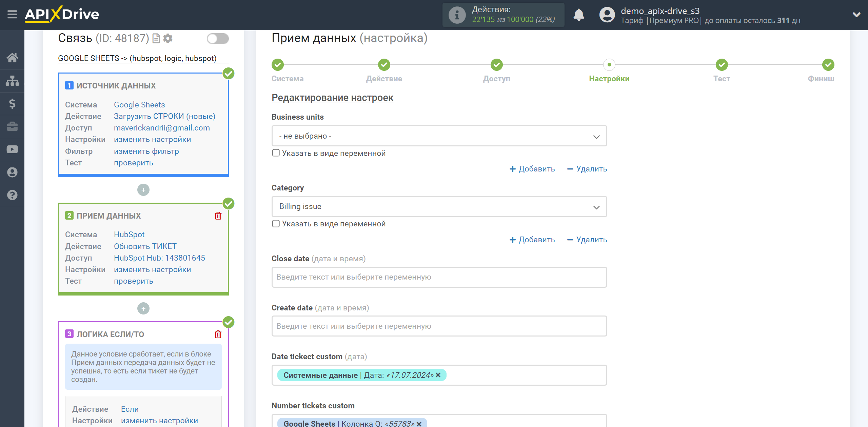The height and width of the screenshot is (427, 868).
Task: Click the Date ticket custom field
Action: (439, 375)
